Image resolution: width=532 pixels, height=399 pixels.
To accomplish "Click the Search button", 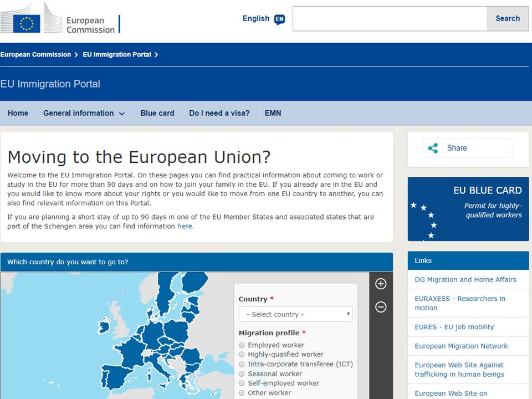I will click(x=508, y=19).
